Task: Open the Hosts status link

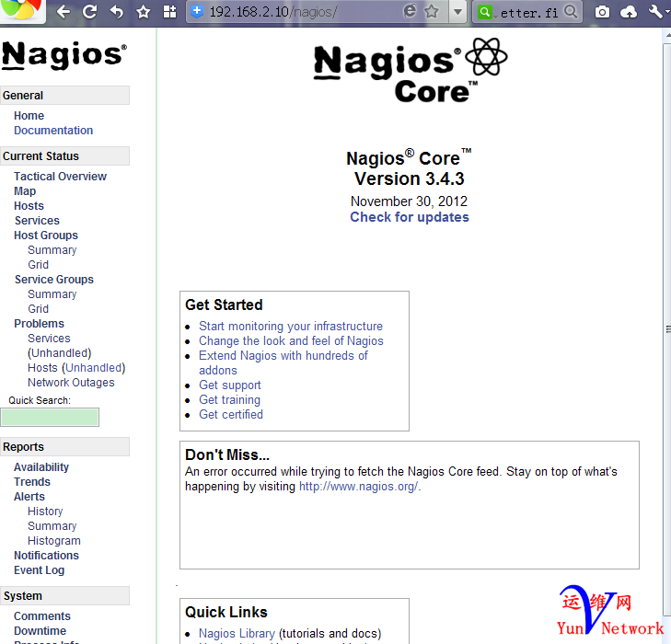Action: coord(29,206)
